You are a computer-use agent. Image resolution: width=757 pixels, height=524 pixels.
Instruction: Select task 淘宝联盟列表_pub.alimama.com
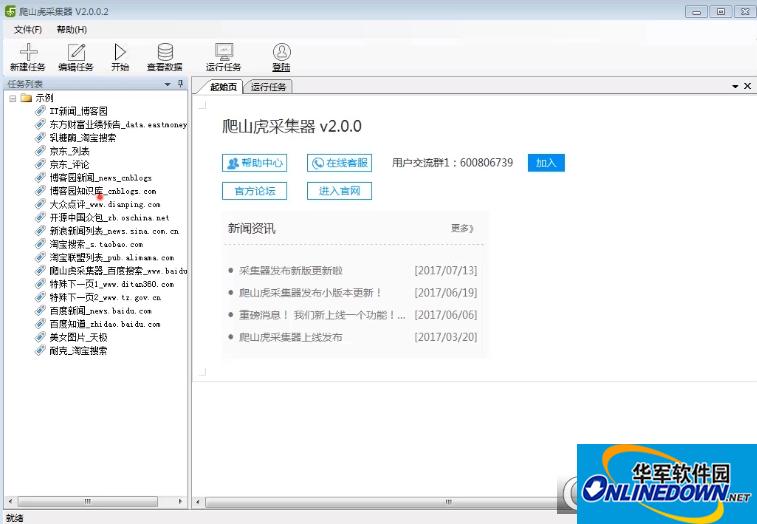coord(112,257)
